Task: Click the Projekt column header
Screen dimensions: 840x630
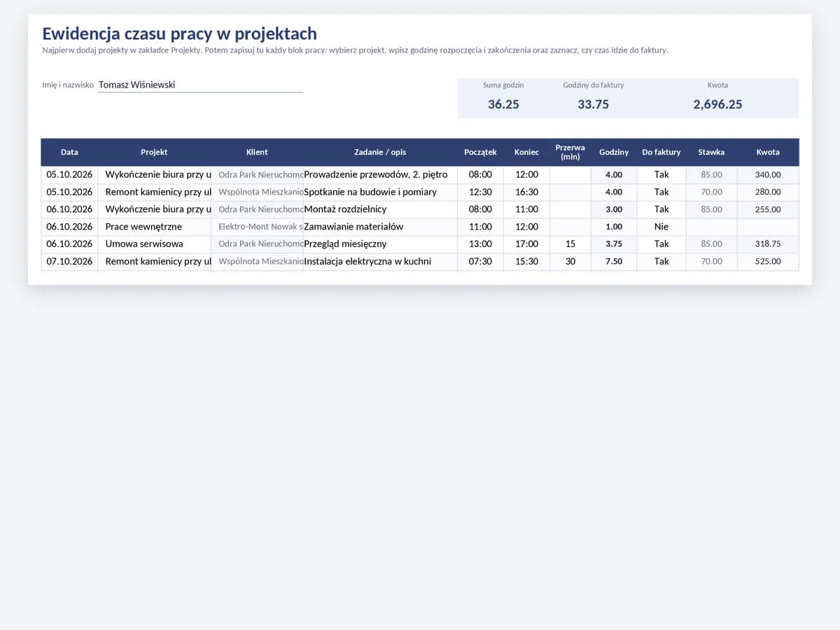Action: (x=154, y=152)
